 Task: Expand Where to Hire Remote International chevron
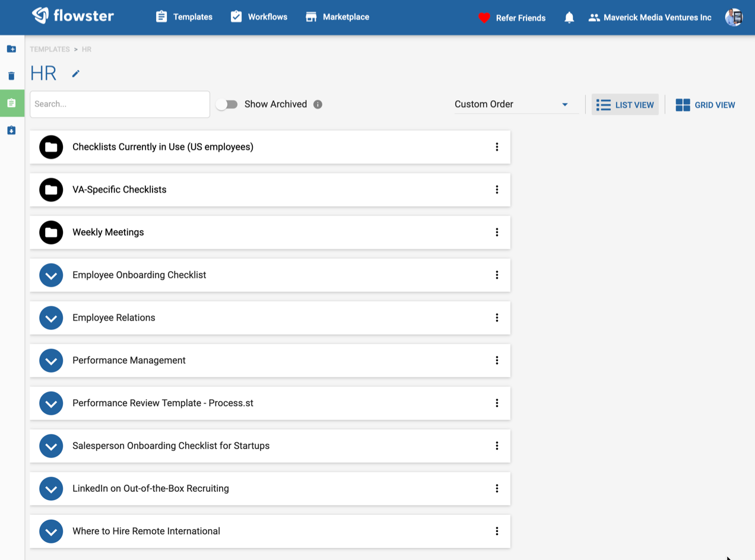(x=51, y=532)
